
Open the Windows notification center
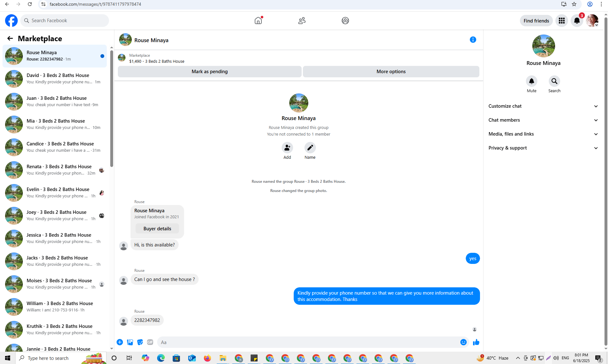click(598, 358)
